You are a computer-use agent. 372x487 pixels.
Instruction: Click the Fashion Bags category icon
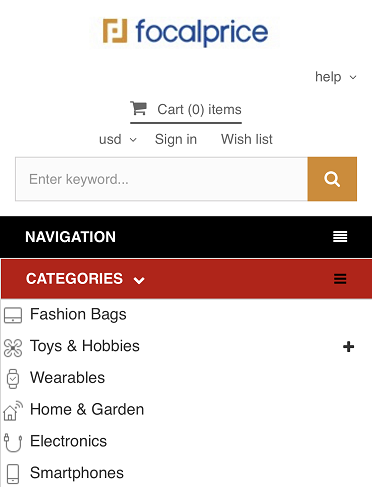pyautogui.click(x=13, y=315)
